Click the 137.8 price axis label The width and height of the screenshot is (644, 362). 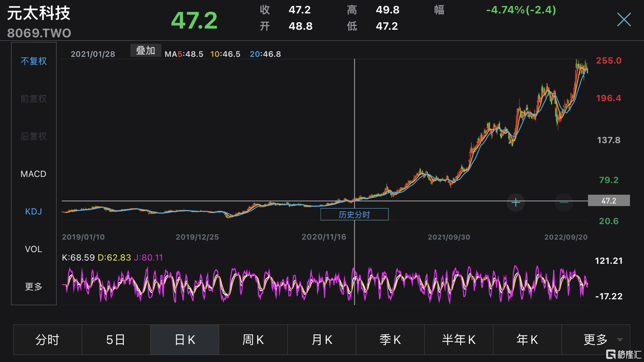pos(609,140)
